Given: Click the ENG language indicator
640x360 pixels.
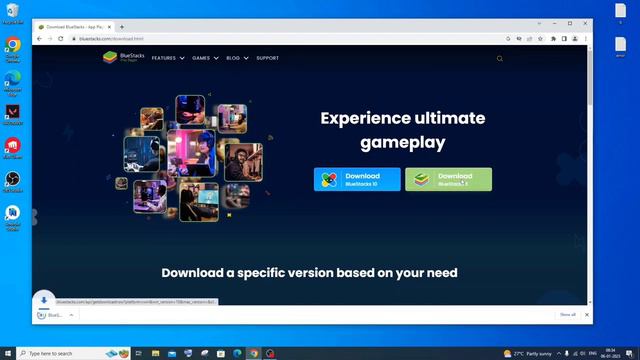Looking at the screenshot, I should coord(593,353).
